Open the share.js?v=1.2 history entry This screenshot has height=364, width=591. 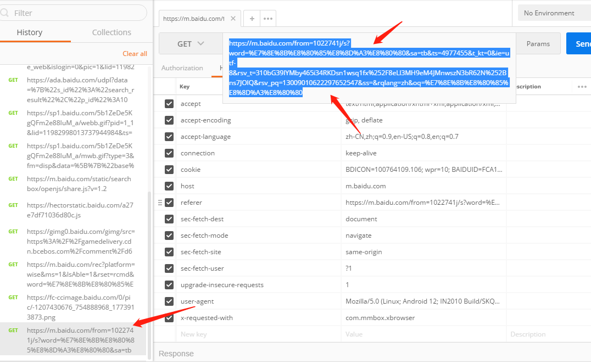tap(74, 184)
